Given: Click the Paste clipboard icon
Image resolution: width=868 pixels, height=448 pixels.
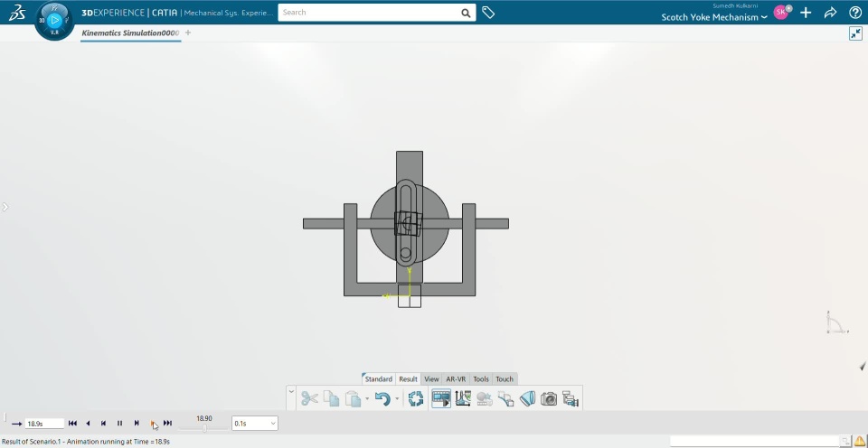Looking at the screenshot, I should [353, 398].
